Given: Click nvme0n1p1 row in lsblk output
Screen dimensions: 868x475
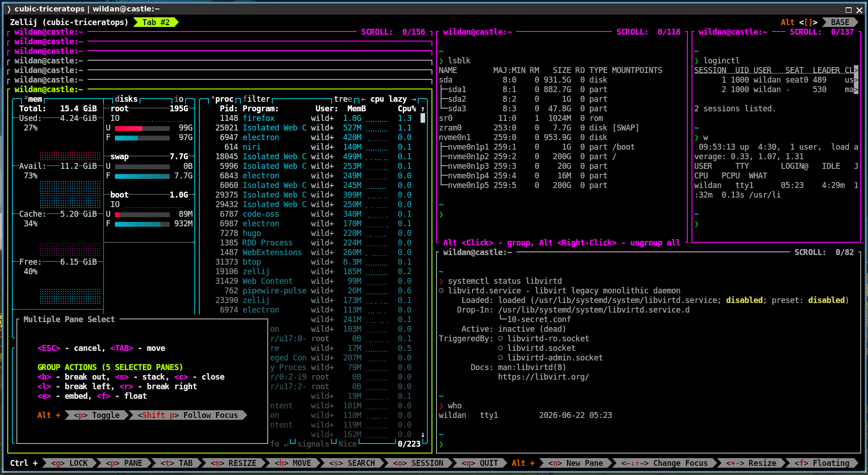Looking at the screenshot, I should (537, 147).
